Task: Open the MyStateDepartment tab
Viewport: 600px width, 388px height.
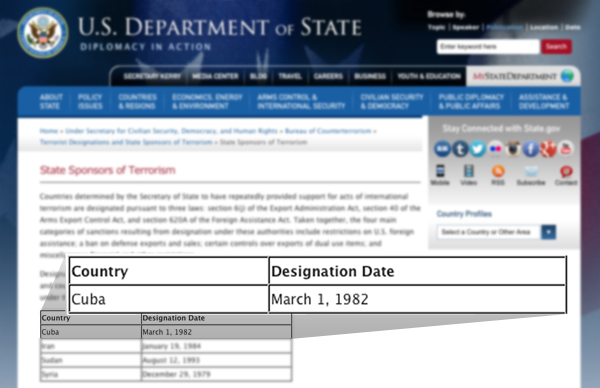Action: tap(523, 76)
